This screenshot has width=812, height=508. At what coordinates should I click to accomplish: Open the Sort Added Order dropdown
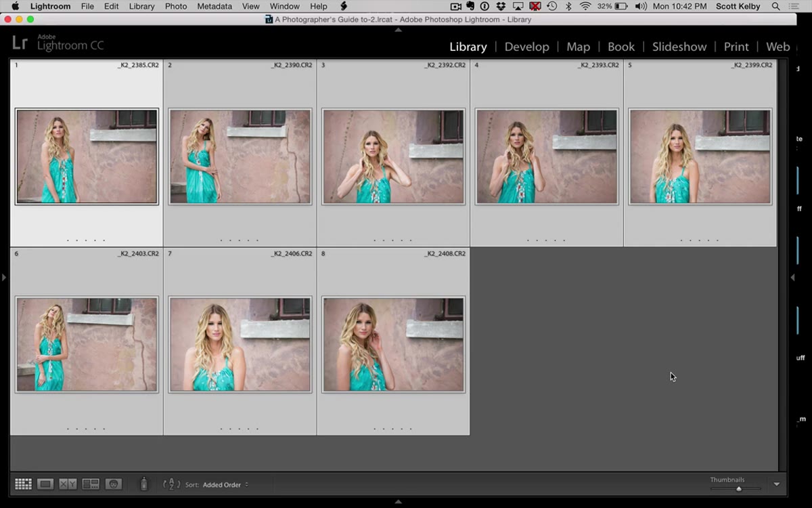pos(226,484)
